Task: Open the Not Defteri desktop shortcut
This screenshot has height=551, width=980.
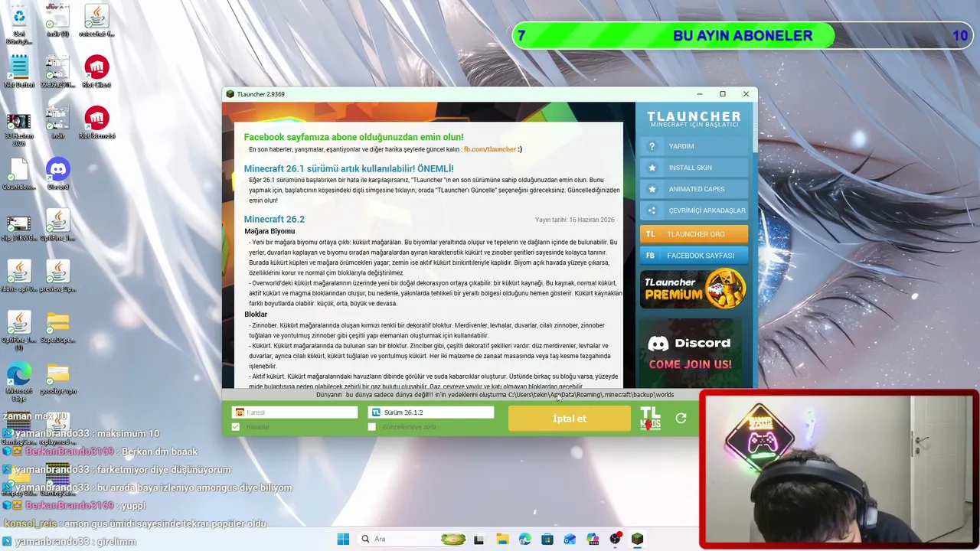Action: pos(19,72)
